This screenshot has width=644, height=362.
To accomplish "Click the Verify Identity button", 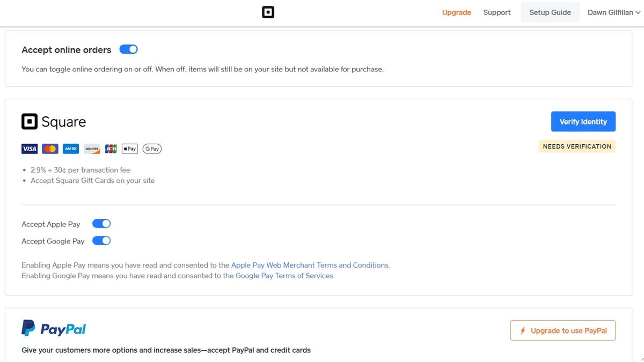I will click(583, 121).
